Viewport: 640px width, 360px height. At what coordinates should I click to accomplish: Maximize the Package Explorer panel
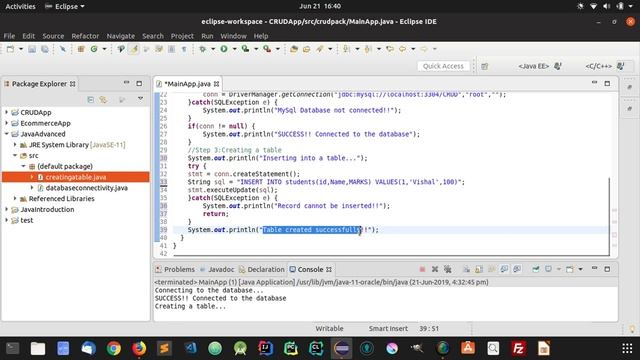pos(139,83)
